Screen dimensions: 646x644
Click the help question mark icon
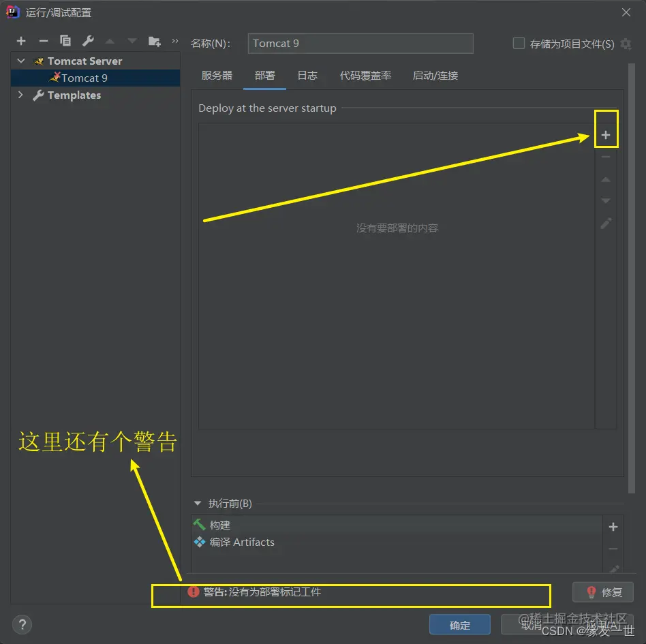click(22, 624)
